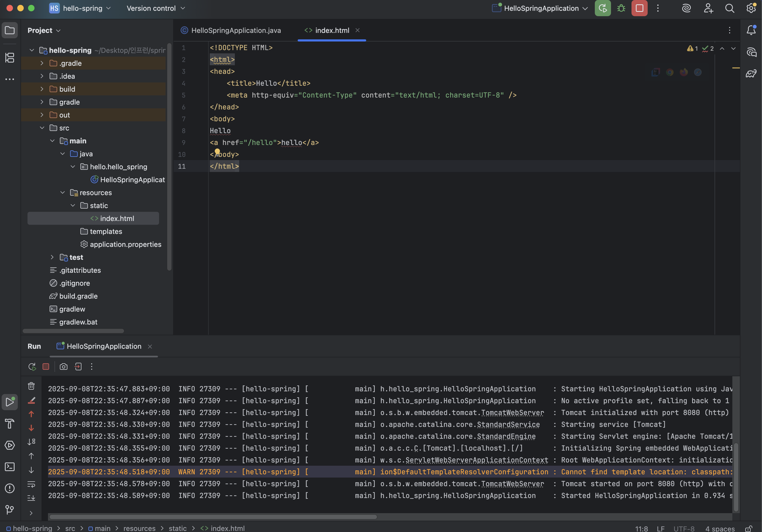
Task: Open Build hammer tool window
Action: 10,424
